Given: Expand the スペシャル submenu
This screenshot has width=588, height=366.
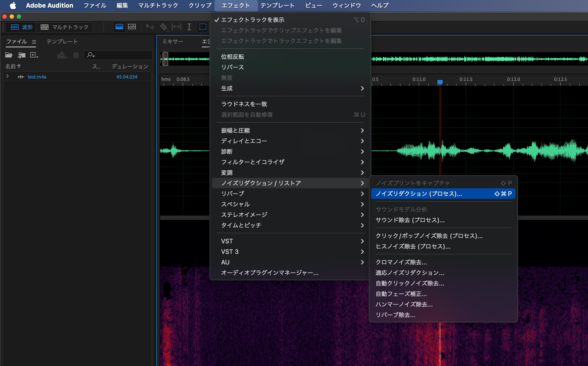Looking at the screenshot, I should point(290,204).
